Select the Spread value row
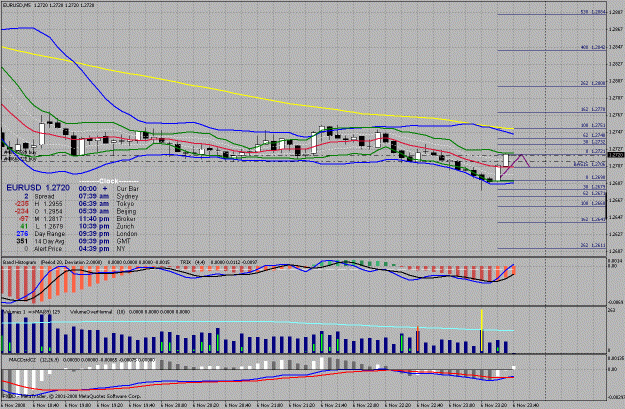625x409 pixels. (39, 196)
